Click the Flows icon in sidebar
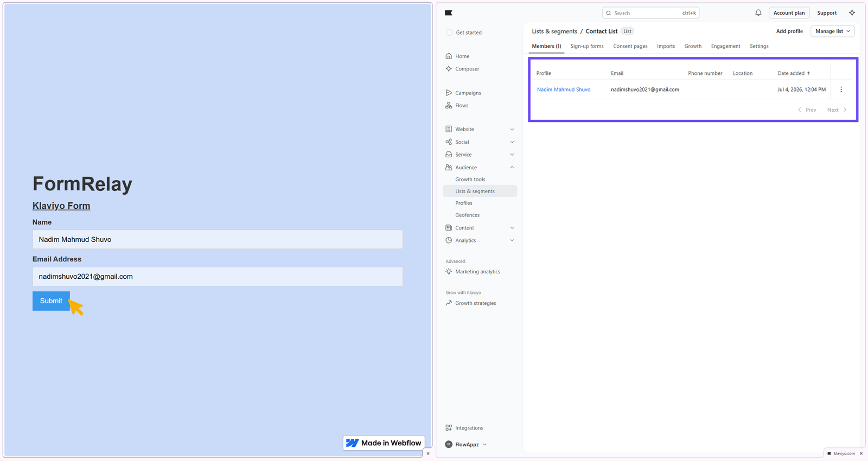The image size is (868, 461). (449, 105)
